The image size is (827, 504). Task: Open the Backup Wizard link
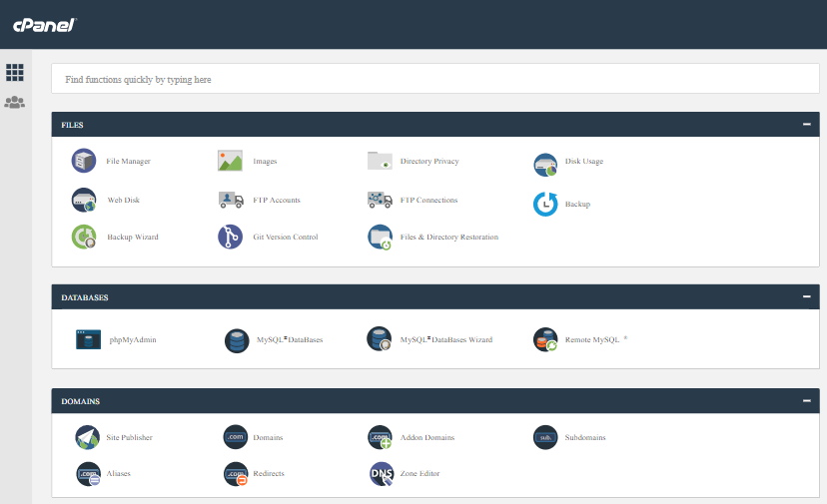[133, 238]
